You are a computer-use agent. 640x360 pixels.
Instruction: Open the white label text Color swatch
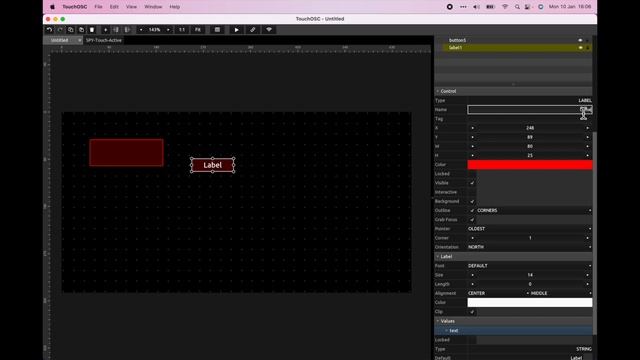pos(530,302)
